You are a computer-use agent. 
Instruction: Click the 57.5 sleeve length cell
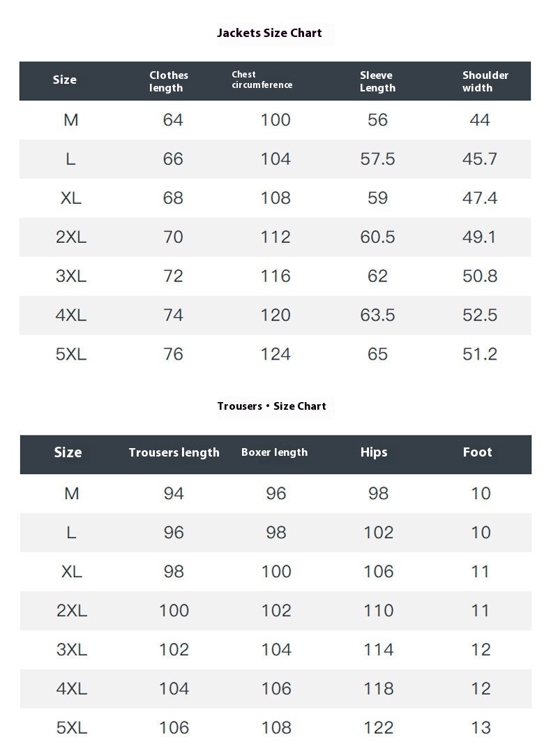pyautogui.click(x=377, y=159)
